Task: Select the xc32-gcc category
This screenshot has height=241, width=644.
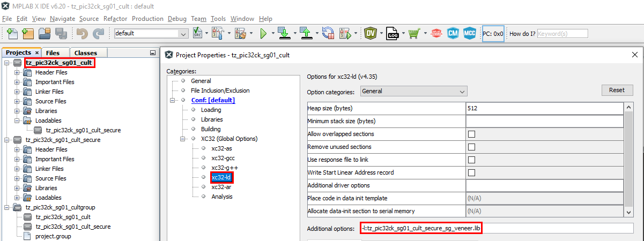Action: [224, 158]
